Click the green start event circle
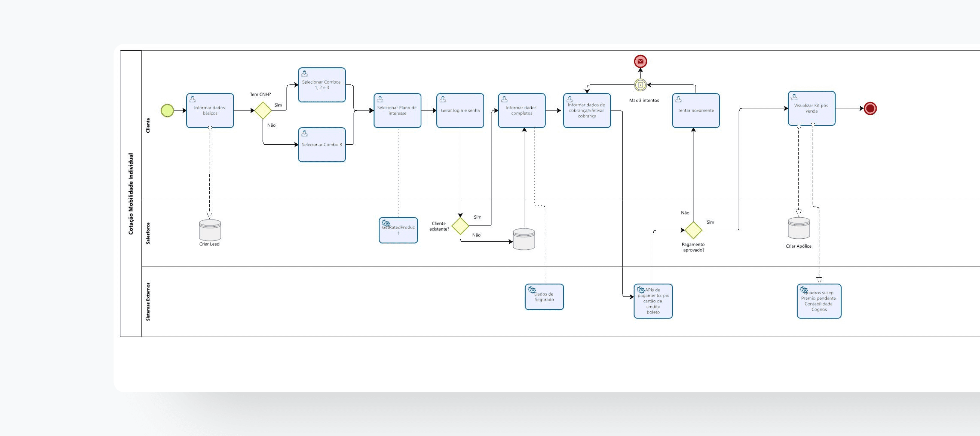 (167, 110)
